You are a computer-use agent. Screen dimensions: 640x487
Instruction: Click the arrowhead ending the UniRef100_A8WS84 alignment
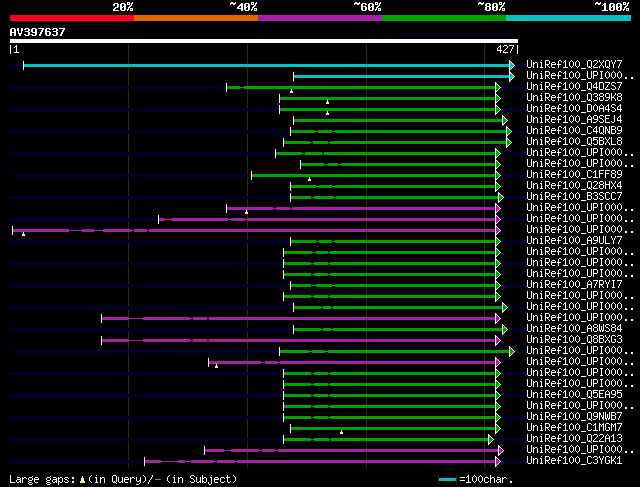505,329
